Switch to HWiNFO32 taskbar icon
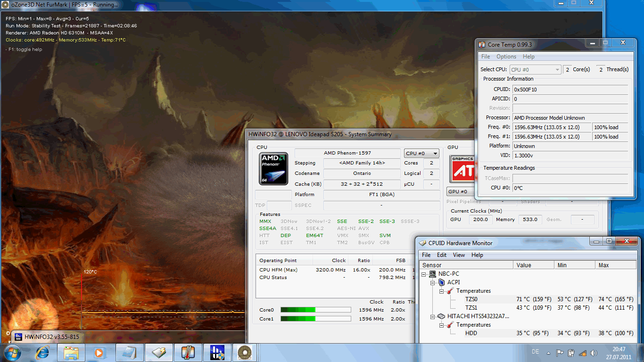 coord(217,353)
